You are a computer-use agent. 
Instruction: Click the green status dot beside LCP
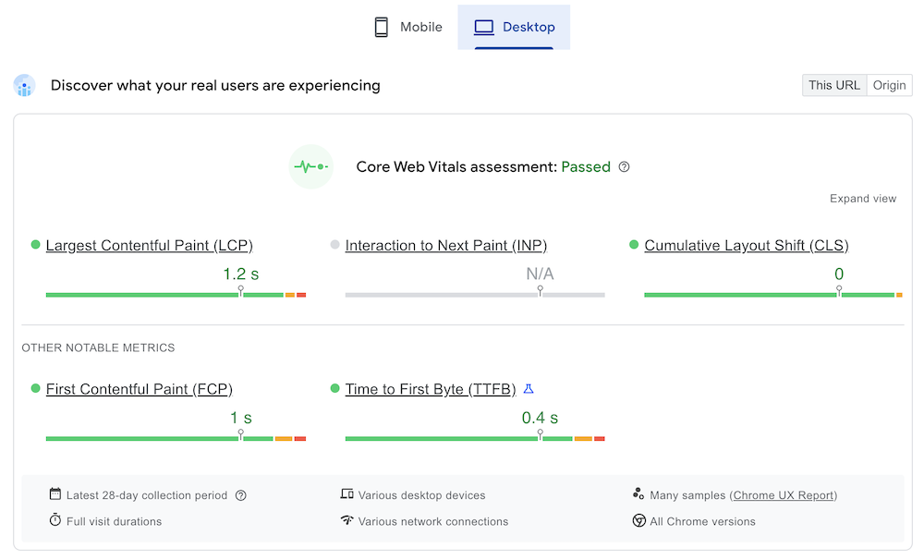(34, 245)
